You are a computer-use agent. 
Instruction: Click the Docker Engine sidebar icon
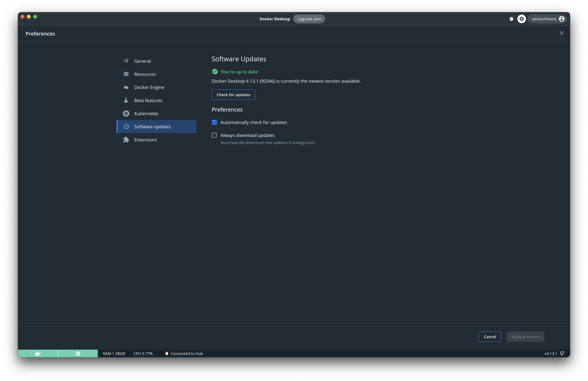point(126,87)
